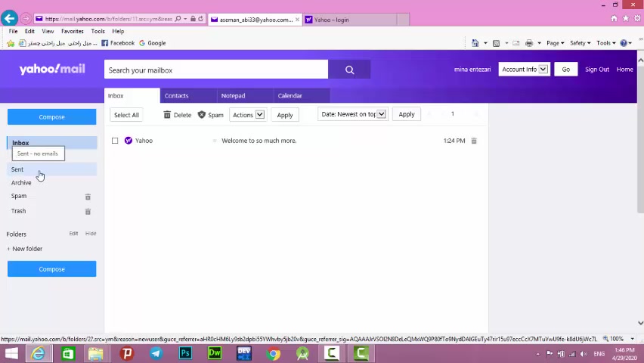
Task: Open the zoom level 100% dropdown arrow
Action: click(x=632, y=339)
